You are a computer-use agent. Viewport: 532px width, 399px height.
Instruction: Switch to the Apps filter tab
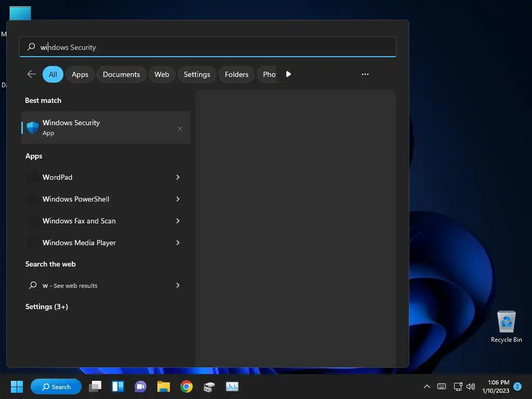(x=79, y=74)
